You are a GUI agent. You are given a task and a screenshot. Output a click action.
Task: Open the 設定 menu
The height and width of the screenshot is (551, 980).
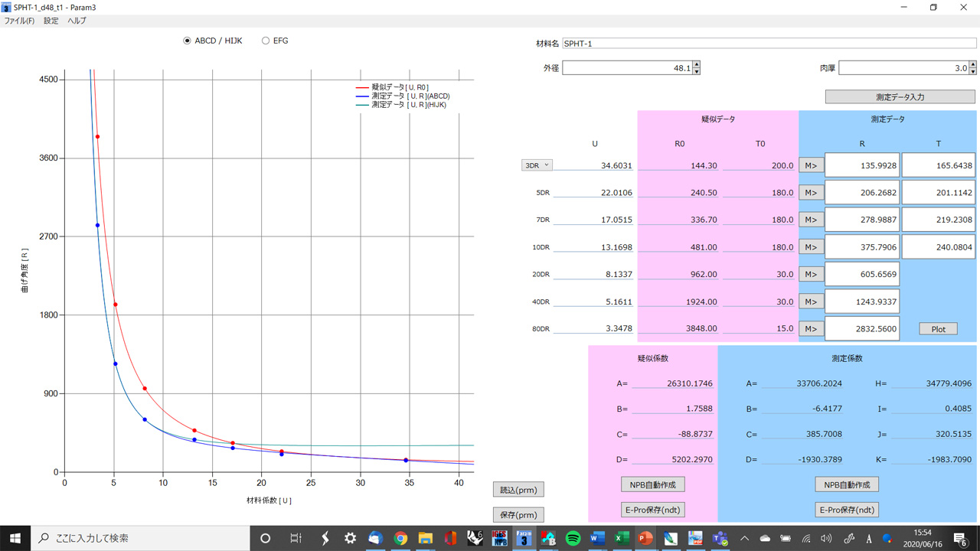click(x=51, y=21)
